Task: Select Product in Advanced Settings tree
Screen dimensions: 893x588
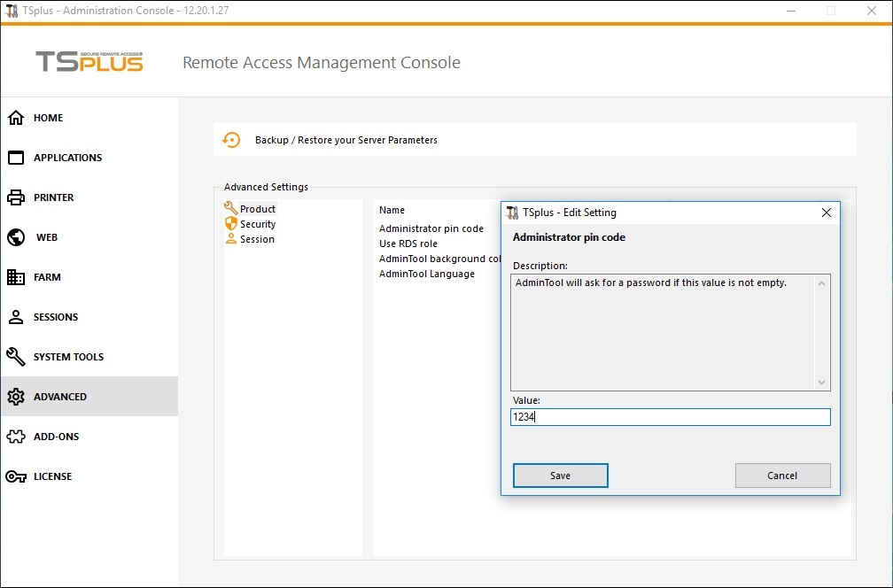Action: (x=257, y=209)
